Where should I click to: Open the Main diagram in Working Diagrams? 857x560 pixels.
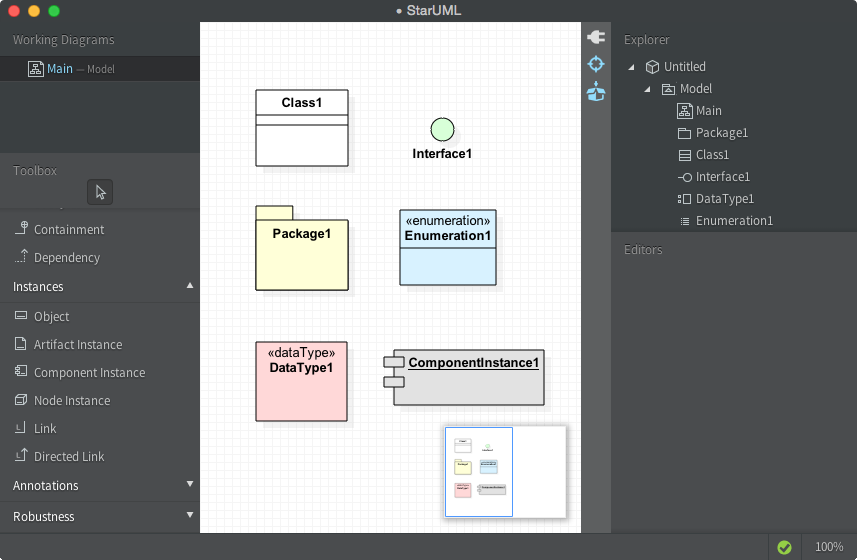click(59, 69)
